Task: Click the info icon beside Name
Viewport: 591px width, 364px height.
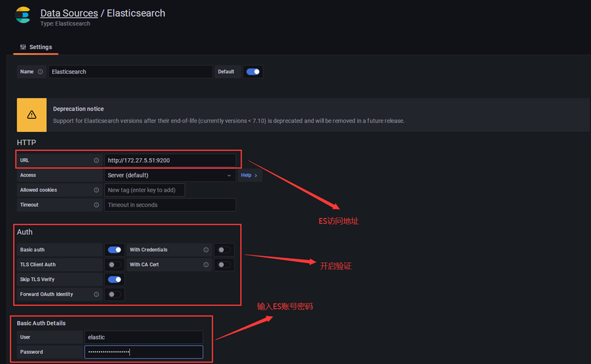Action: click(40, 72)
